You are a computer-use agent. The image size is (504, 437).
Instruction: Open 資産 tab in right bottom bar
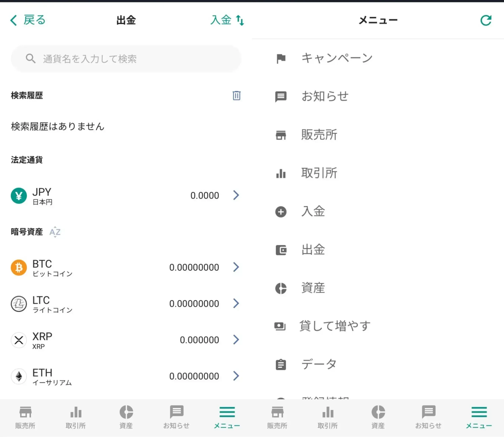click(x=378, y=417)
